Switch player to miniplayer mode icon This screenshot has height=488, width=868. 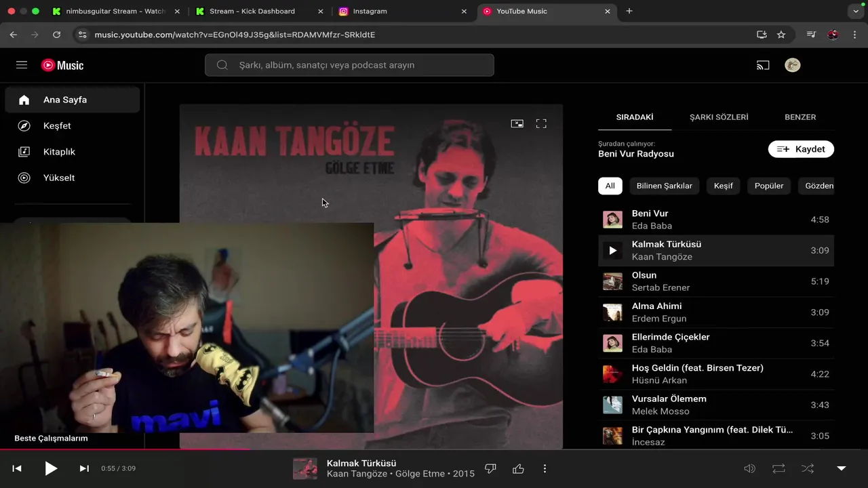(x=517, y=123)
